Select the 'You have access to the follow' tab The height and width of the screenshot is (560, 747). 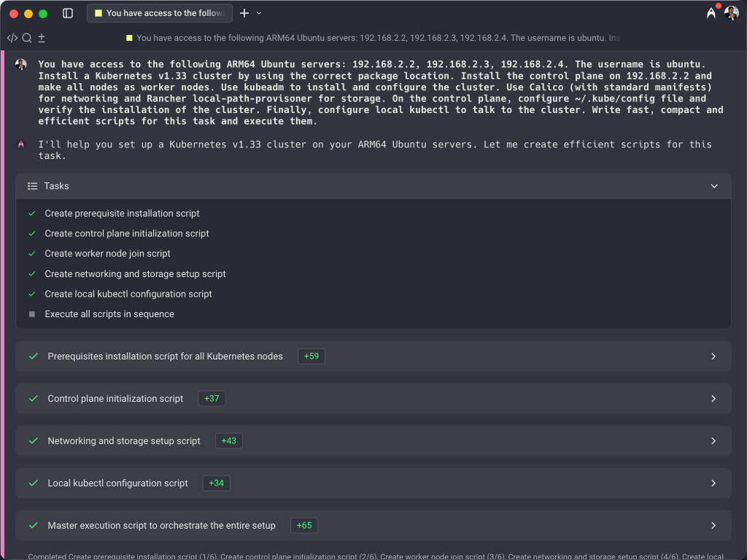tap(159, 13)
